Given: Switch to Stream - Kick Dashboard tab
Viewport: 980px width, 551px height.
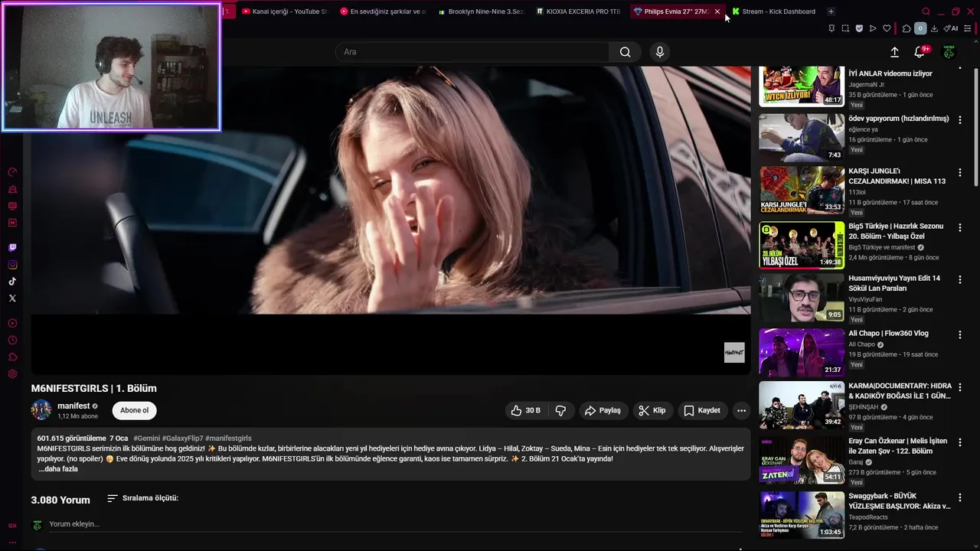Looking at the screenshot, I should [774, 11].
